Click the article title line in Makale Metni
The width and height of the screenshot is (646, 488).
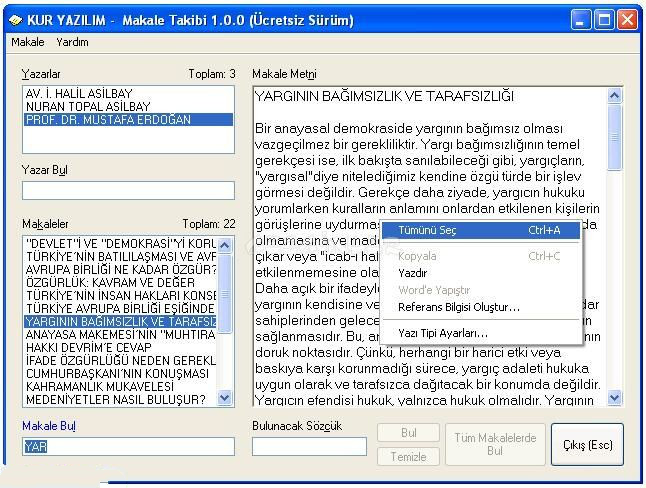pyautogui.click(x=384, y=96)
